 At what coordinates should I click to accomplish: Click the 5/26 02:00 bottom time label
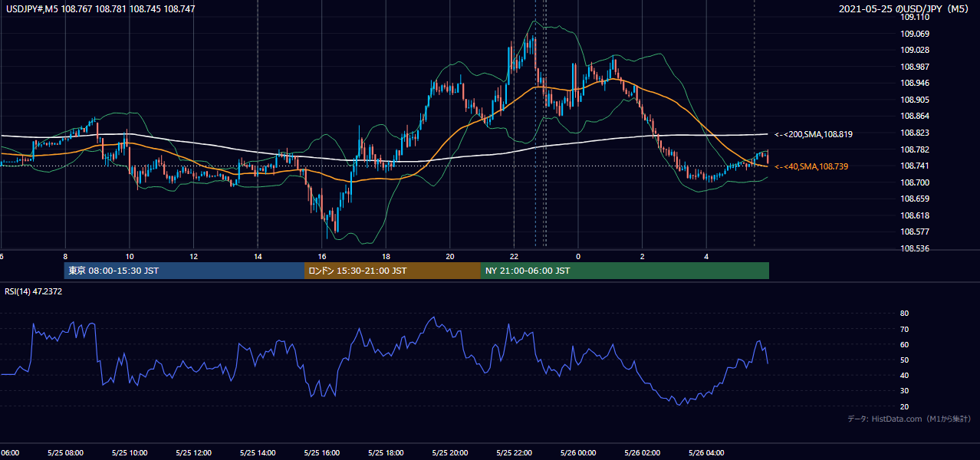[x=642, y=452]
